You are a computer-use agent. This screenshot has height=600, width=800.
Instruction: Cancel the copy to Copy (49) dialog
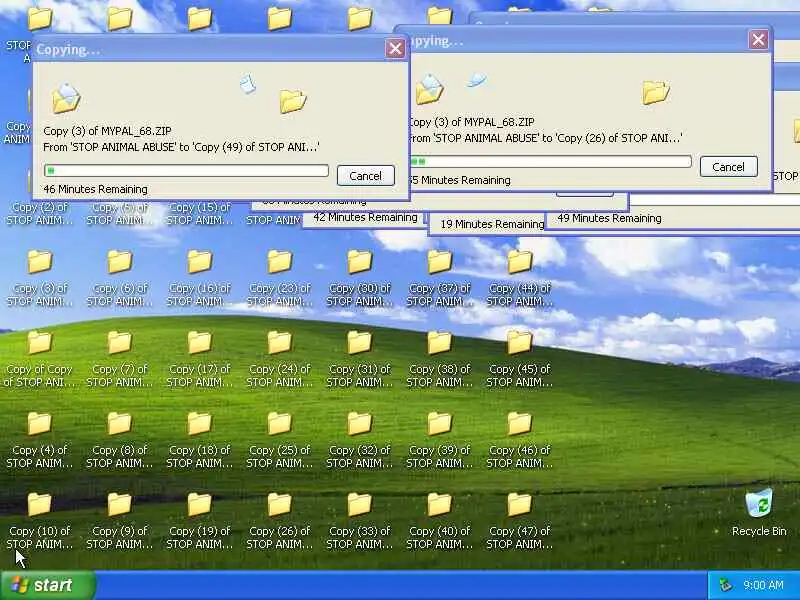pyautogui.click(x=365, y=176)
